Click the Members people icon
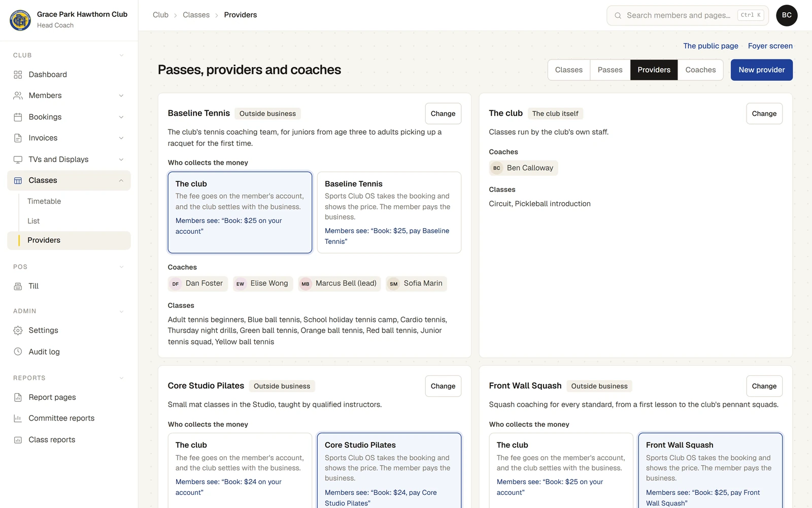 tap(18, 96)
